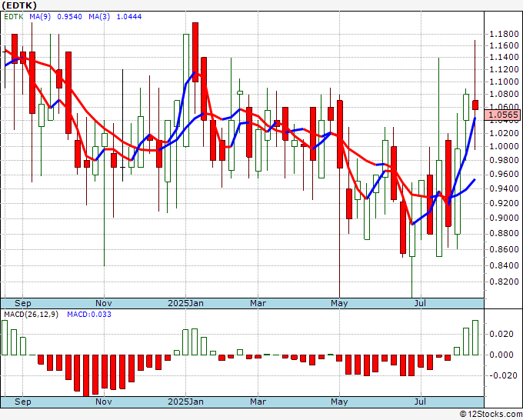Select the last red candlestick on the chart
Screen dimensions: 523x420
475,105
